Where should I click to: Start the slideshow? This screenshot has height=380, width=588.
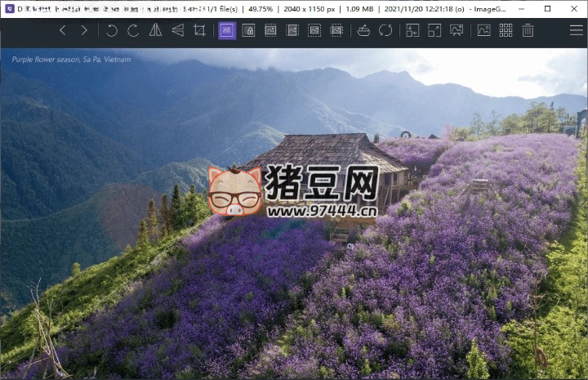pos(457,30)
